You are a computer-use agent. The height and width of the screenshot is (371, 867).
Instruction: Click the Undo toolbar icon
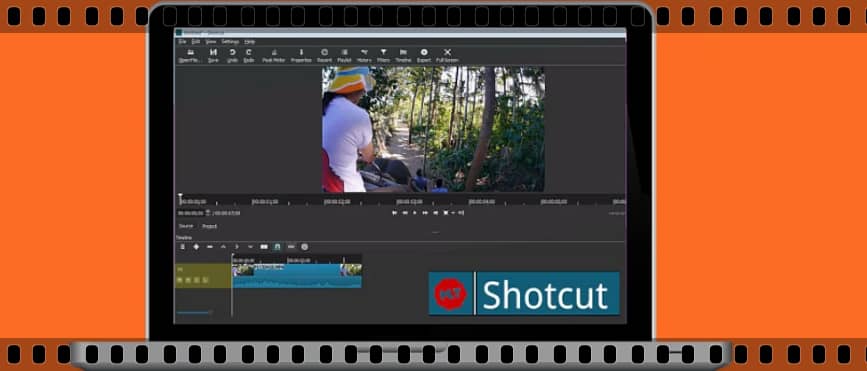[x=232, y=55]
